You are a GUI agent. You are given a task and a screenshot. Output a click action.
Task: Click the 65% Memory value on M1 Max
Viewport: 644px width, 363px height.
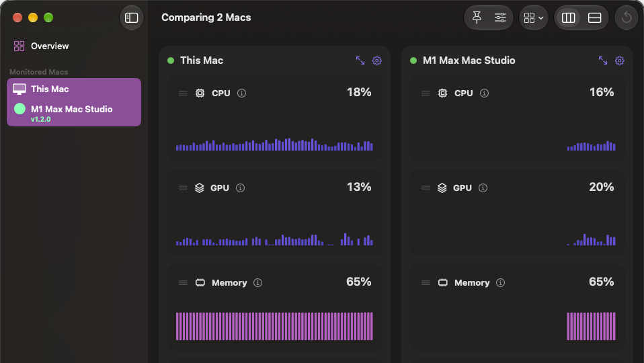[601, 282]
